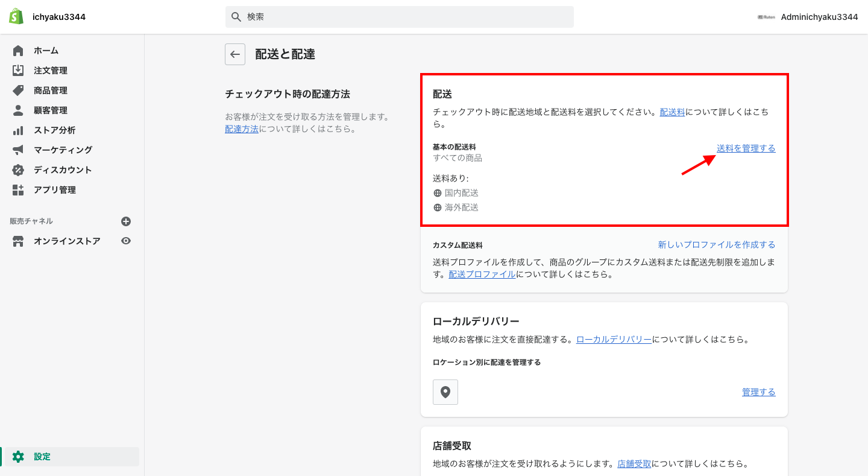Click the 基本の配送料 label
Image resolution: width=868 pixels, height=476 pixels.
(x=454, y=147)
